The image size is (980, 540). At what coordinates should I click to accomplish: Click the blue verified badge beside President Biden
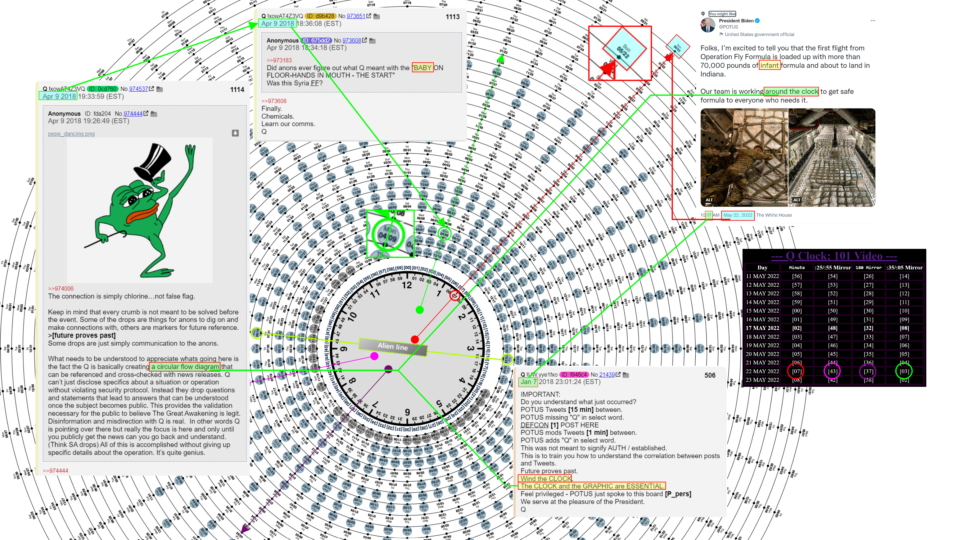pos(757,21)
